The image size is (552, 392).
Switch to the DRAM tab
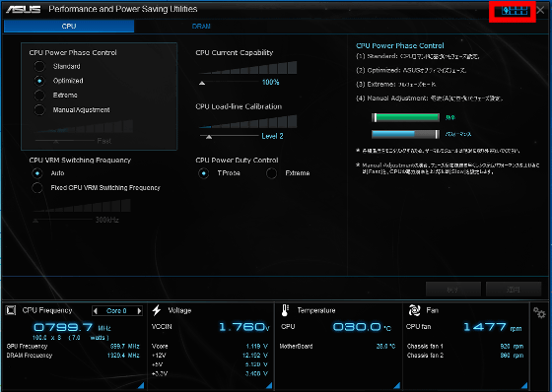[201, 26]
